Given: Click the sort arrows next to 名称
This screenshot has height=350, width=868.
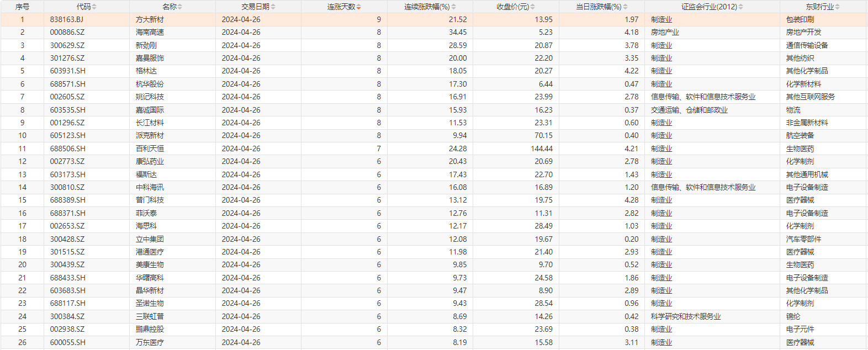Looking at the screenshot, I should click(x=180, y=7).
